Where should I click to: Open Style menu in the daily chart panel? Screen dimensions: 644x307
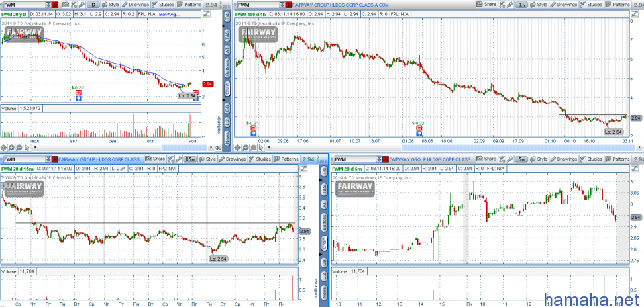[110, 5]
